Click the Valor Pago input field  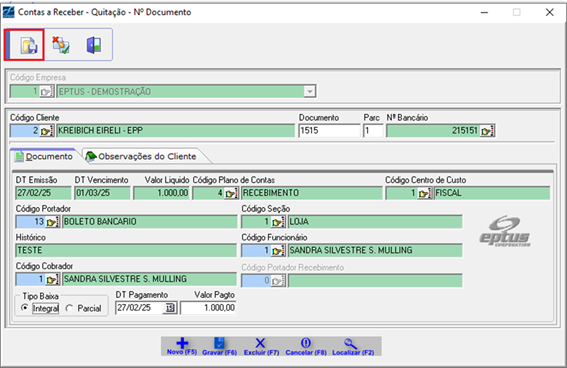tap(208, 308)
